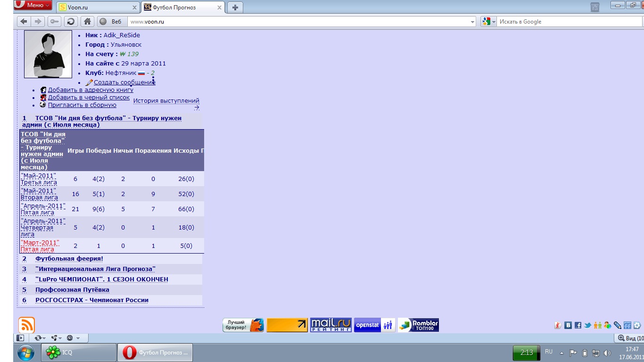Open the password wand key icon
644x362 pixels.
pyautogui.click(x=54, y=21)
